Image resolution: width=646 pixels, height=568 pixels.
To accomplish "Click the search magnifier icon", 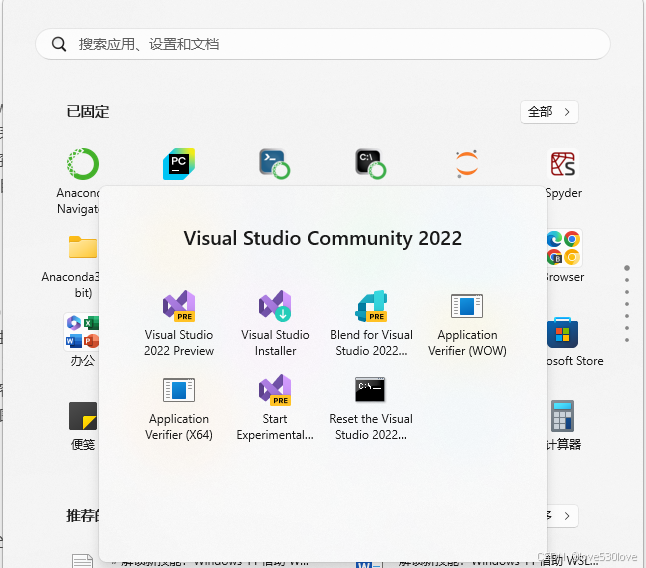I will [59, 44].
